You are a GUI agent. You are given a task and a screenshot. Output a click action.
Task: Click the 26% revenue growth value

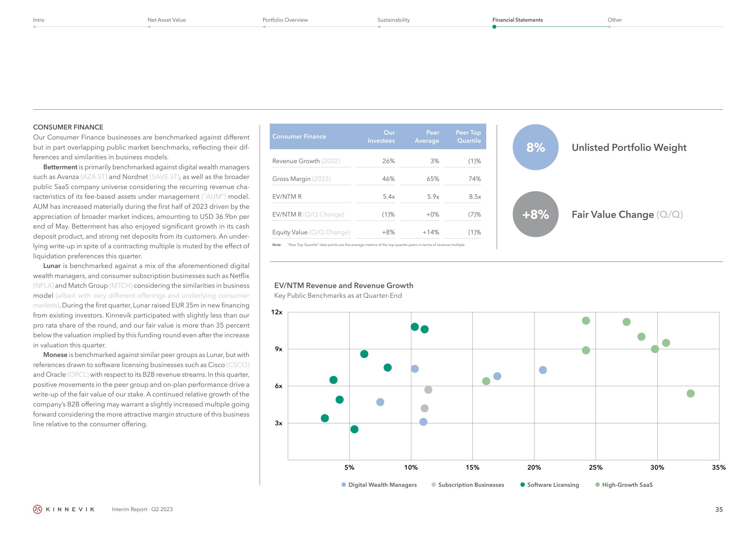389,161
